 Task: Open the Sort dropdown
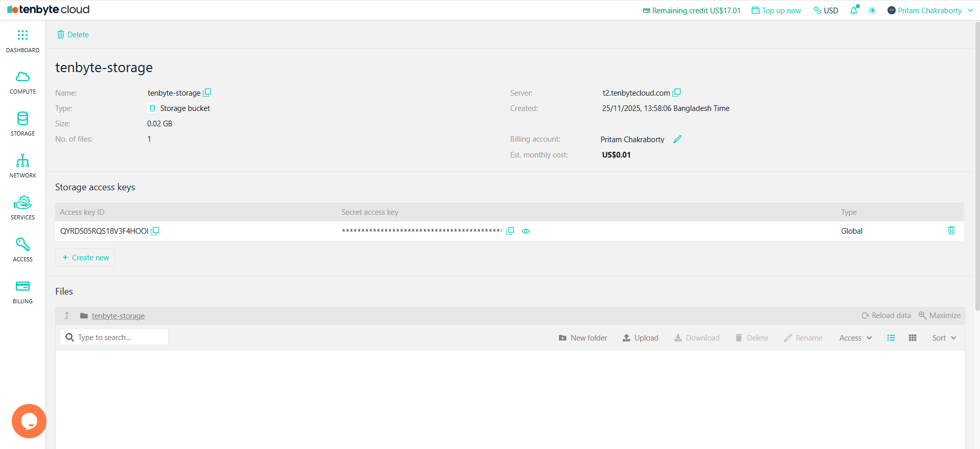click(x=944, y=338)
